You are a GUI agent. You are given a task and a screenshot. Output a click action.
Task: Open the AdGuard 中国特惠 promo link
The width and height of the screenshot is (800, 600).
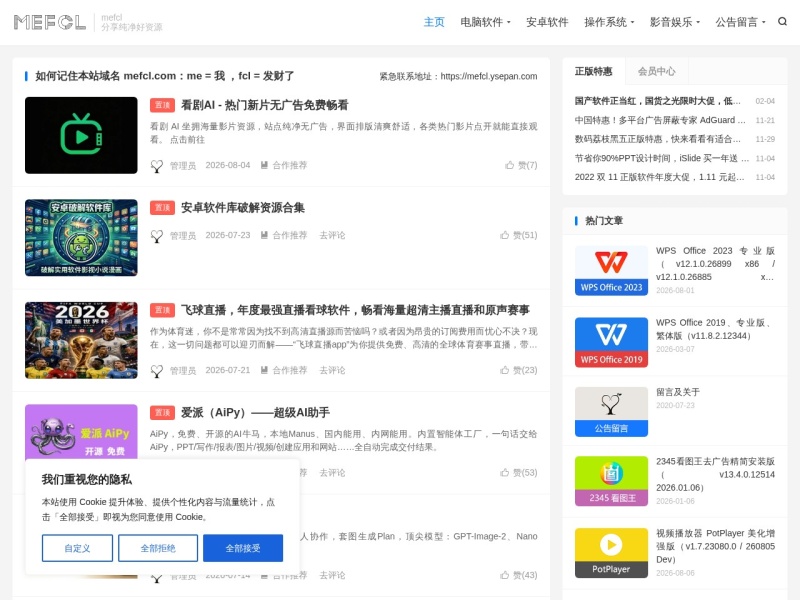(660, 120)
